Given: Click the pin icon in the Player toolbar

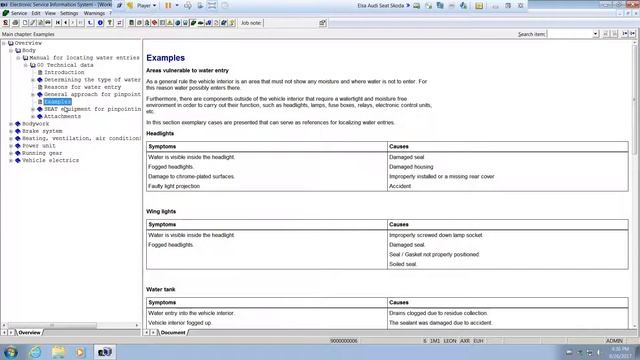Looking at the screenshot, I should point(119,6).
